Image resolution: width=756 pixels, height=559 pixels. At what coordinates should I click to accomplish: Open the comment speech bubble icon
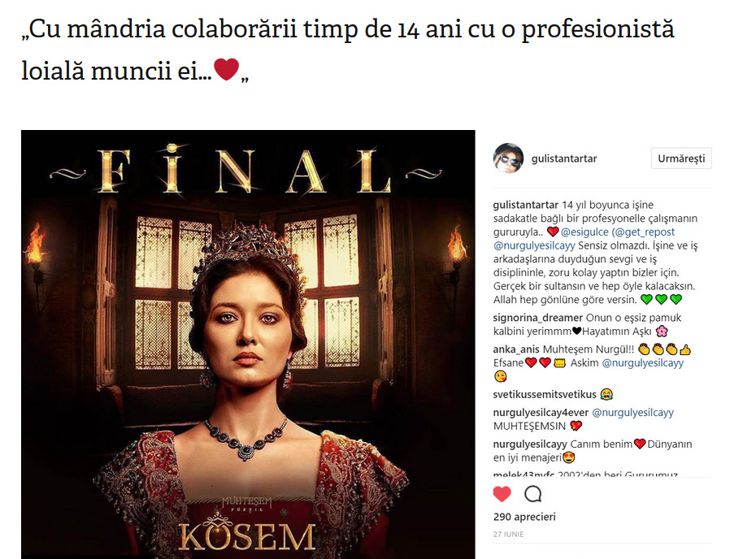point(532,494)
